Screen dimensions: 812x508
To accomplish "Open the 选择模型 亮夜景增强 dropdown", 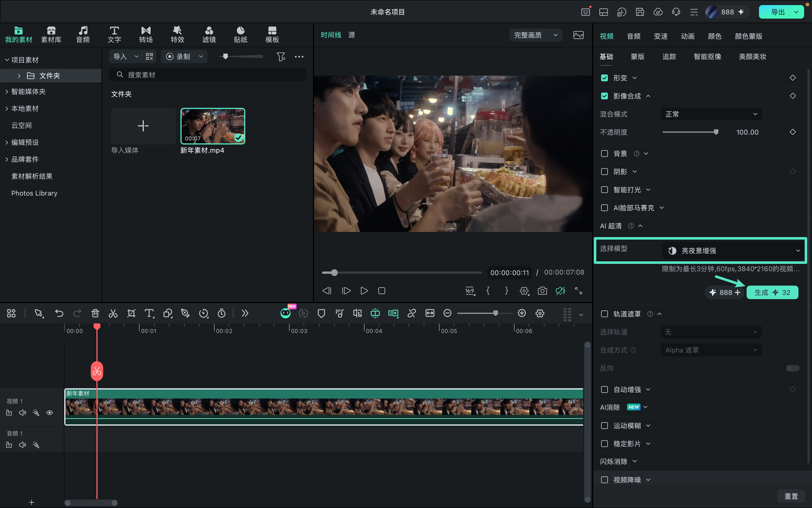I will [733, 251].
